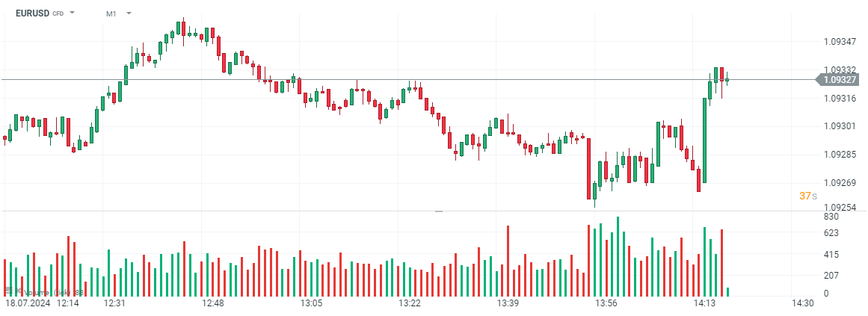
Task: Click the 13:56 time axis label
Action: coord(606,304)
